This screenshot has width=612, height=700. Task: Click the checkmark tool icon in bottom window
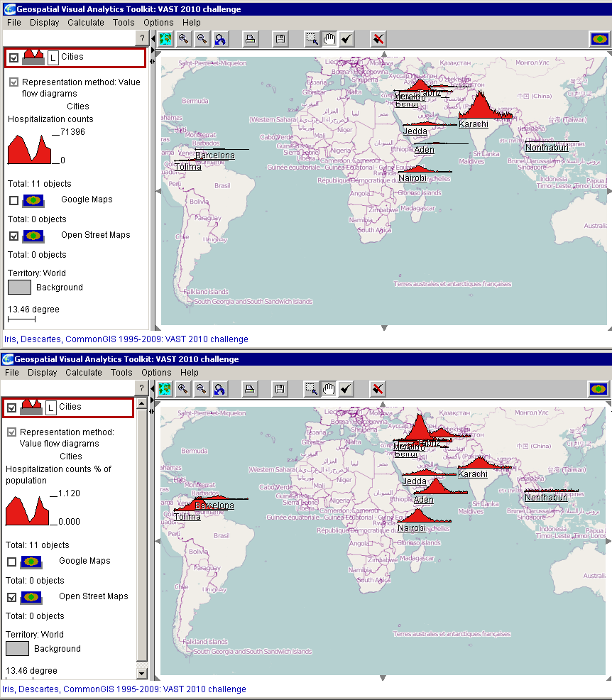point(346,389)
